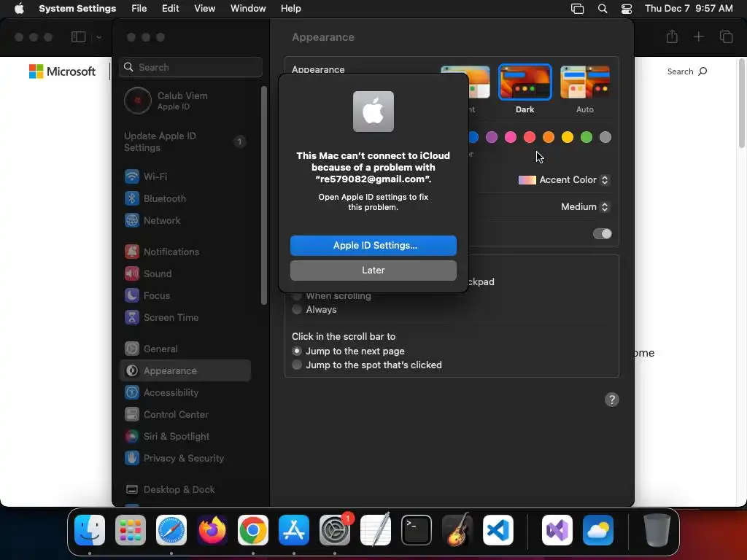
Task: Toggle the Safari sidebar button
Action: (78, 36)
